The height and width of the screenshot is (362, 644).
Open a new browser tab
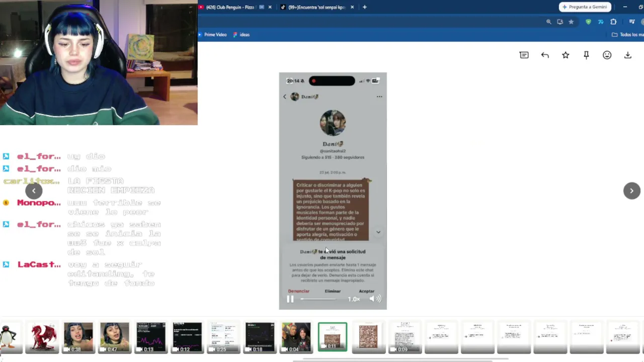click(365, 7)
